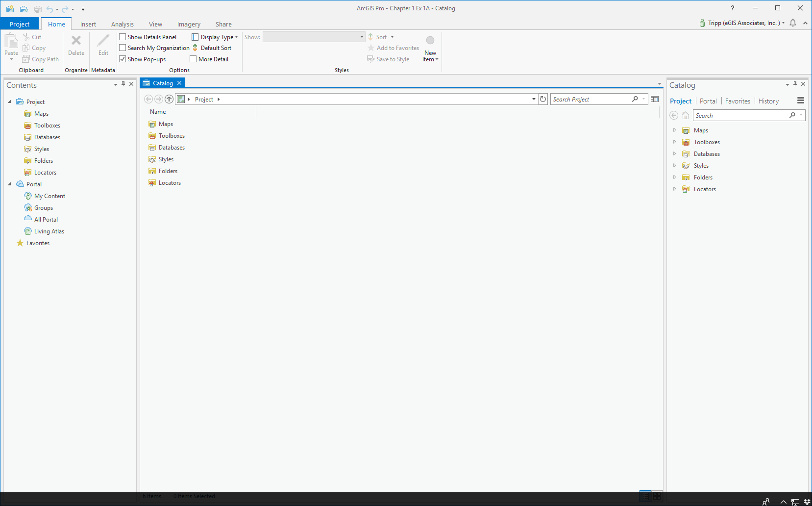Pin the Contents pane with auto-hide

(123, 84)
